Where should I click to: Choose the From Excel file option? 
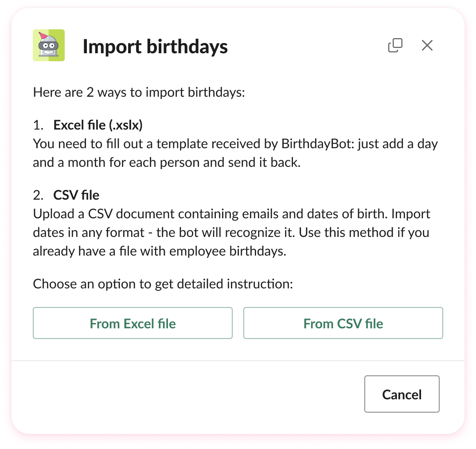[x=133, y=323]
